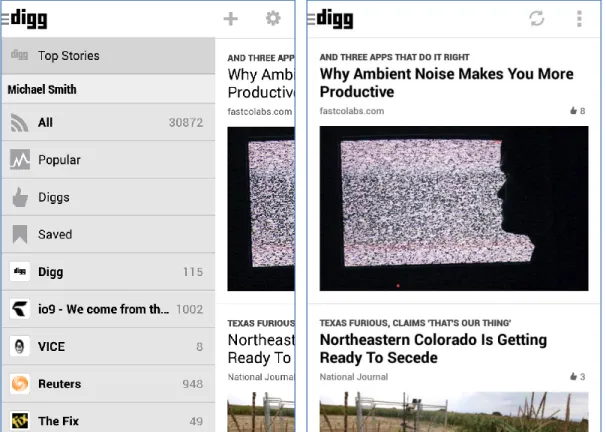Tap fastcolabs.com source in right screen
This screenshot has height=432, width=606.
pyautogui.click(x=352, y=111)
